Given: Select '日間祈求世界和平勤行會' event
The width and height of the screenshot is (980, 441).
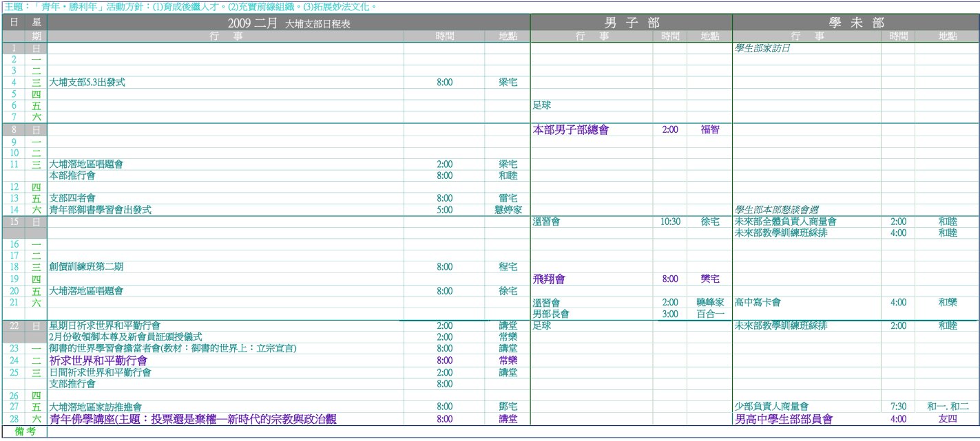Looking at the screenshot, I should 101,372.
